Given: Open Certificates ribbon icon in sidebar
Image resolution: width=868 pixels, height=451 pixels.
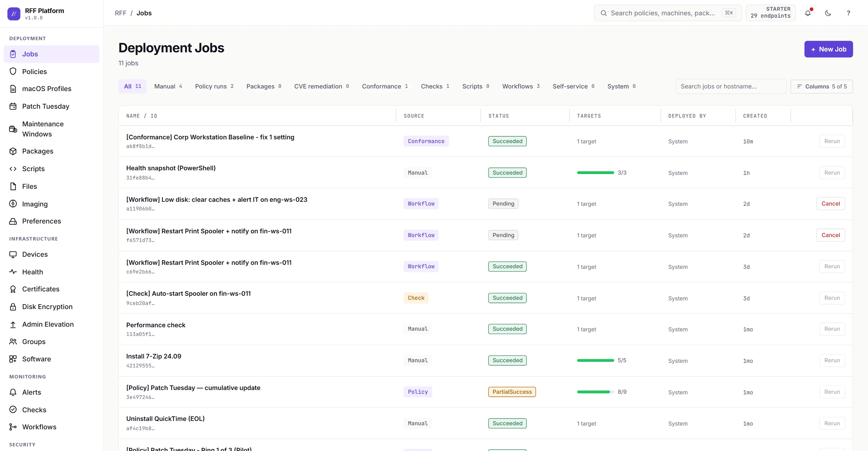Looking at the screenshot, I should pos(13,289).
